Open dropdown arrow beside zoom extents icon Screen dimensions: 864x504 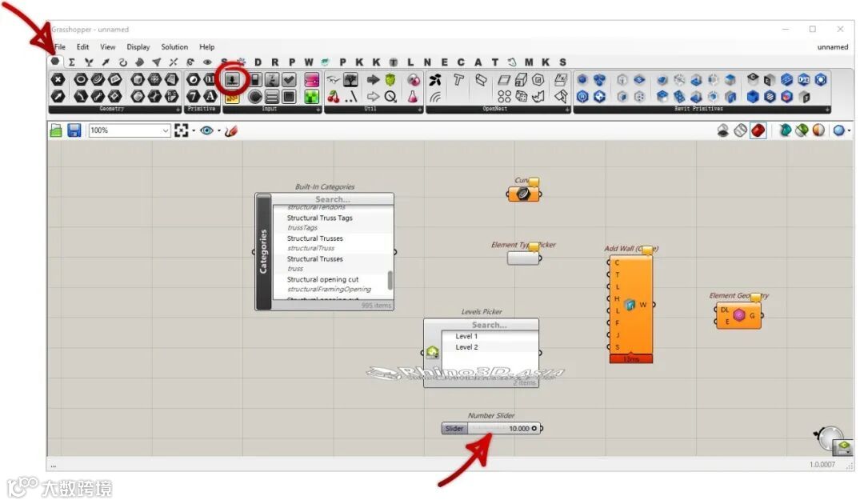194,131
